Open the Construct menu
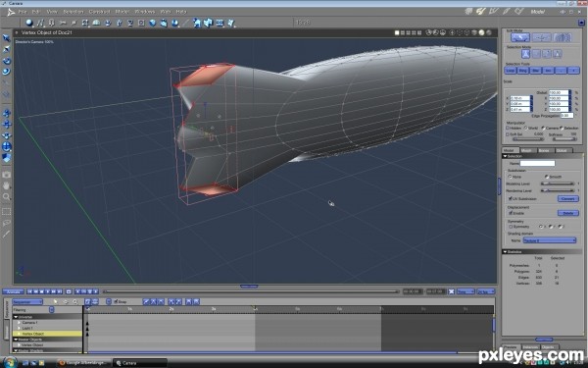This screenshot has height=368, width=588. coord(99,12)
